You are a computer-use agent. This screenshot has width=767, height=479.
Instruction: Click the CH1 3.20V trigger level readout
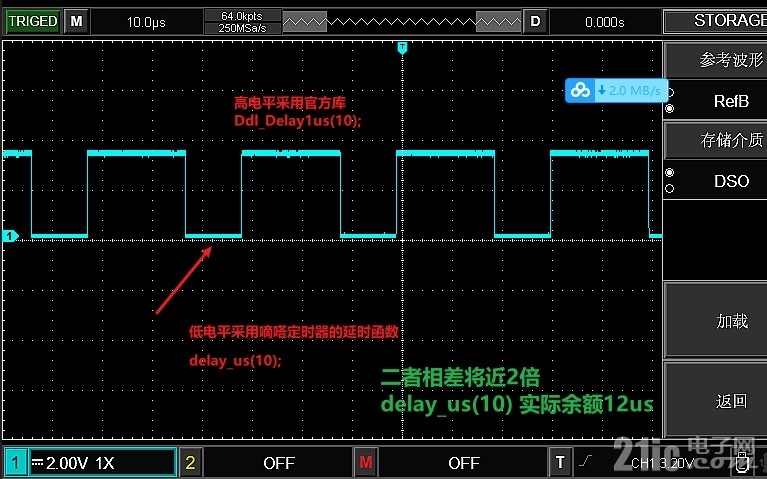click(x=662, y=463)
